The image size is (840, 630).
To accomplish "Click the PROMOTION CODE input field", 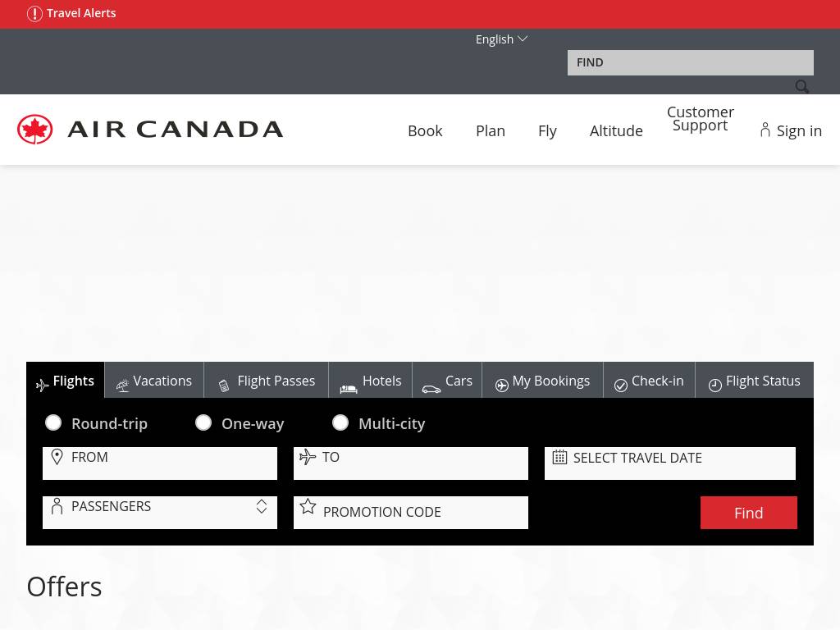I will click(x=411, y=513).
